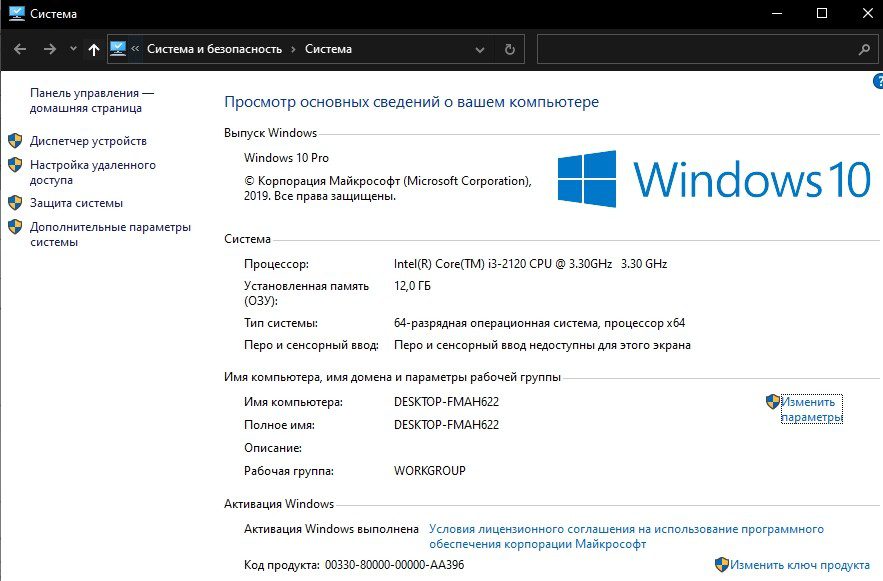Click "DESKTOP-FMAH622" next to "Имя компьютера"
This screenshot has width=883, height=581.
447,401
